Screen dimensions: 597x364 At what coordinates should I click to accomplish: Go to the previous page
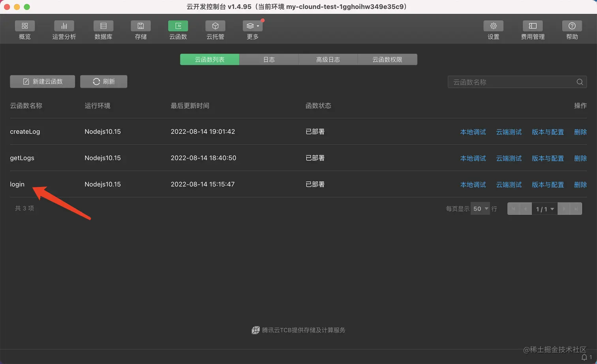tap(526, 209)
